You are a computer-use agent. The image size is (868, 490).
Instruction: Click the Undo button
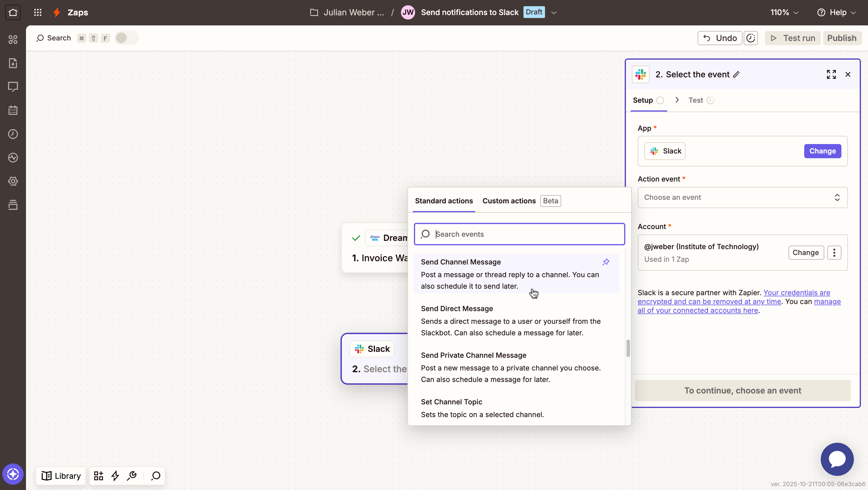pos(720,38)
